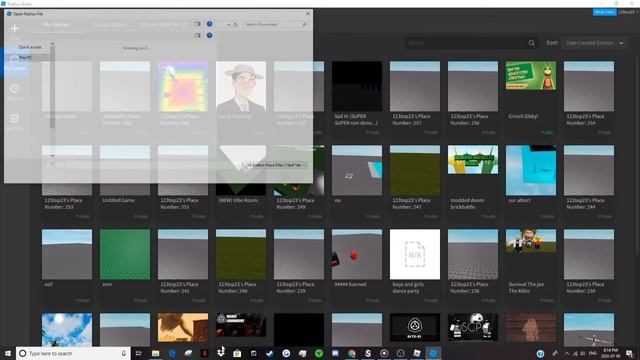The width and height of the screenshot is (640, 360).
Task: Click the Type here to search taskbar box
Action: 73,353
